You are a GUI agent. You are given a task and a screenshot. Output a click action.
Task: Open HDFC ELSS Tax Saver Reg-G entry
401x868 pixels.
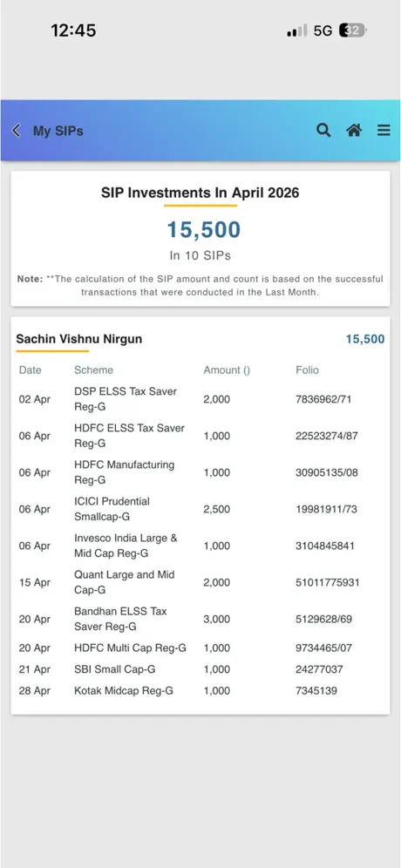pyautogui.click(x=200, y=436)
